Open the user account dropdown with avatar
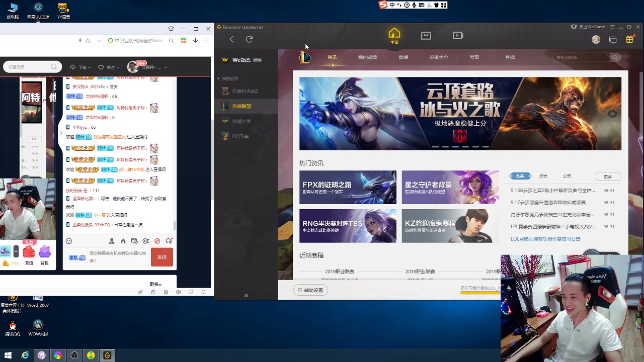Viewport: 644px width, 362px height. coord(147,67)
